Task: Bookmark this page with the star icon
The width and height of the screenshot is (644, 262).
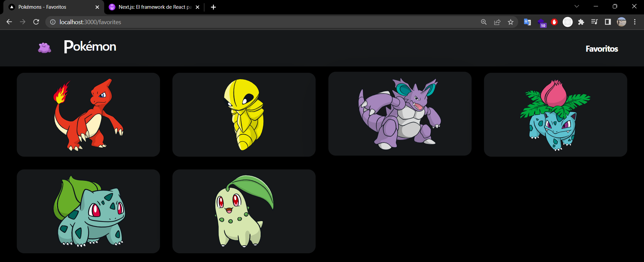Action: tap(511, 22)
